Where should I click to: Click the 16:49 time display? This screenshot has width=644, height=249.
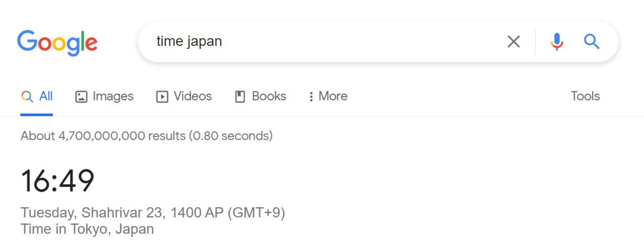58,181
